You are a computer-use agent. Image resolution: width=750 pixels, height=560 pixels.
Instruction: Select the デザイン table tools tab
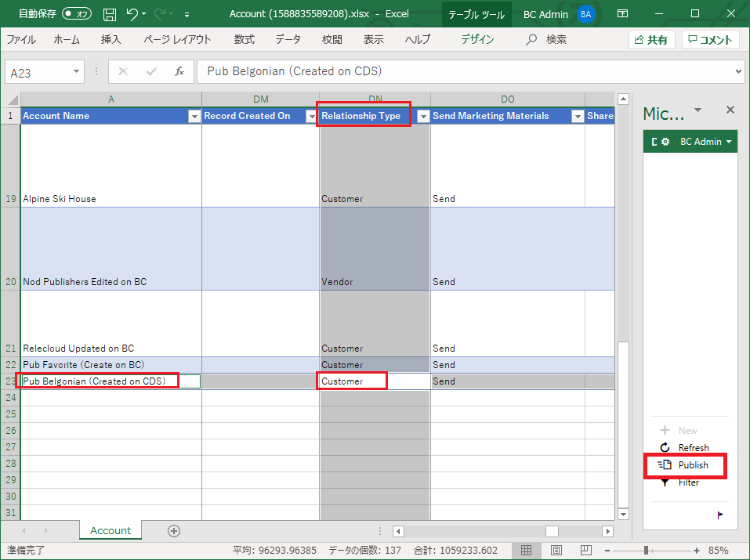point(477,40)
